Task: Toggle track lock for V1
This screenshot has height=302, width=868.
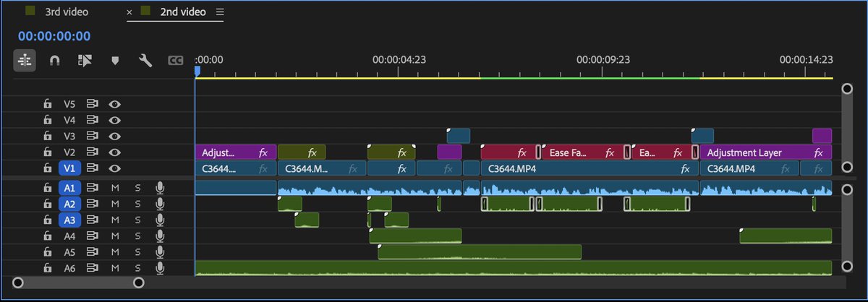Action: [47, 168]
